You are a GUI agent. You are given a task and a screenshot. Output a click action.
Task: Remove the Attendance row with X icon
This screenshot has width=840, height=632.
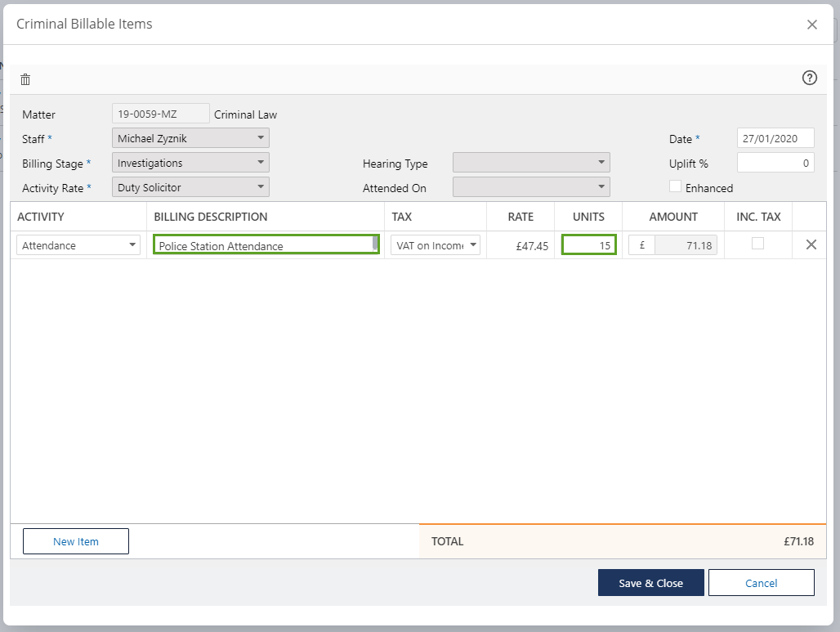tap(811, 244)
